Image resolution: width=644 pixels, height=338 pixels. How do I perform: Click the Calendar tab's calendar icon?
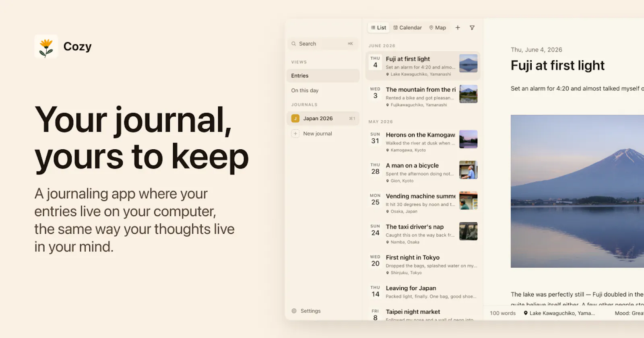tap(395, 28)
